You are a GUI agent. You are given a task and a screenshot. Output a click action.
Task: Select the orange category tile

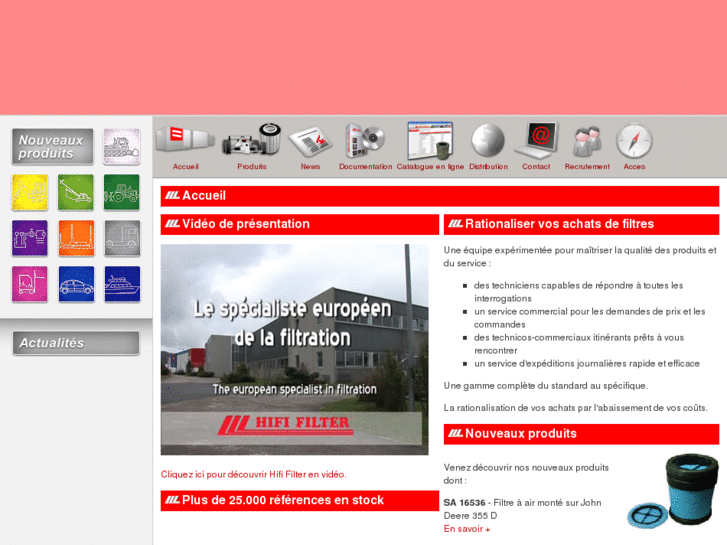[x=76, y=238]
